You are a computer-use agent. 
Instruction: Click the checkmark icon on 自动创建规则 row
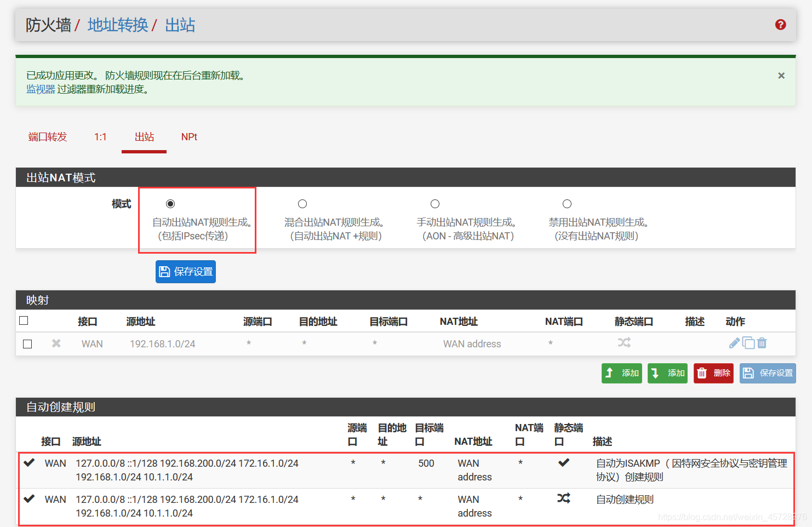click(x=29, y=499)
